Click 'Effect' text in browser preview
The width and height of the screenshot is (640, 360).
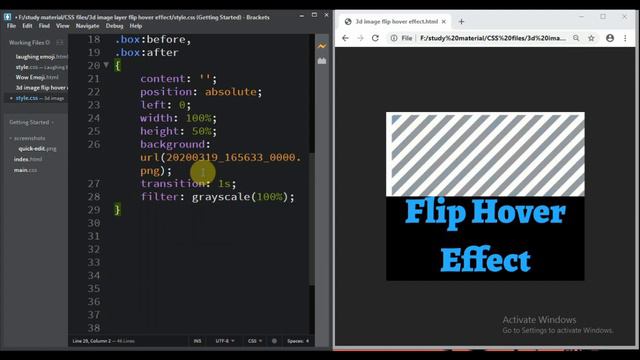coord(485,260)
